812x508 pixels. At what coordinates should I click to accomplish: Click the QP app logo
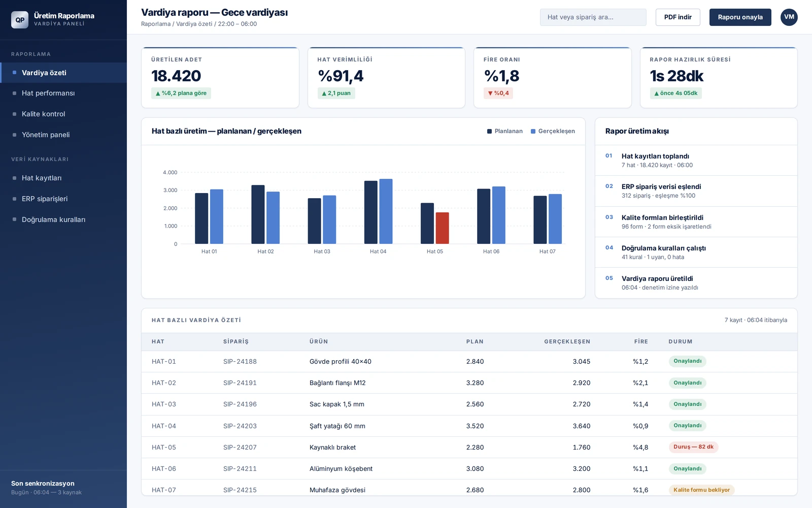coord(20,20)
